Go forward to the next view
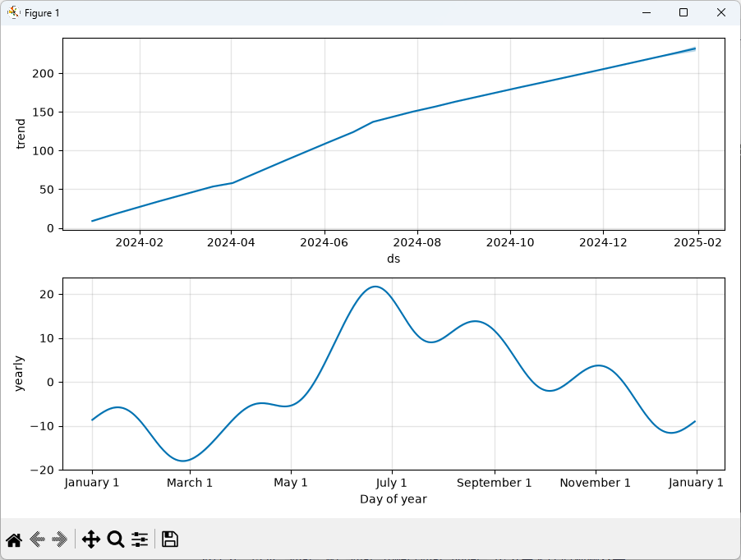Screen dimensions: 741x560 59,539
